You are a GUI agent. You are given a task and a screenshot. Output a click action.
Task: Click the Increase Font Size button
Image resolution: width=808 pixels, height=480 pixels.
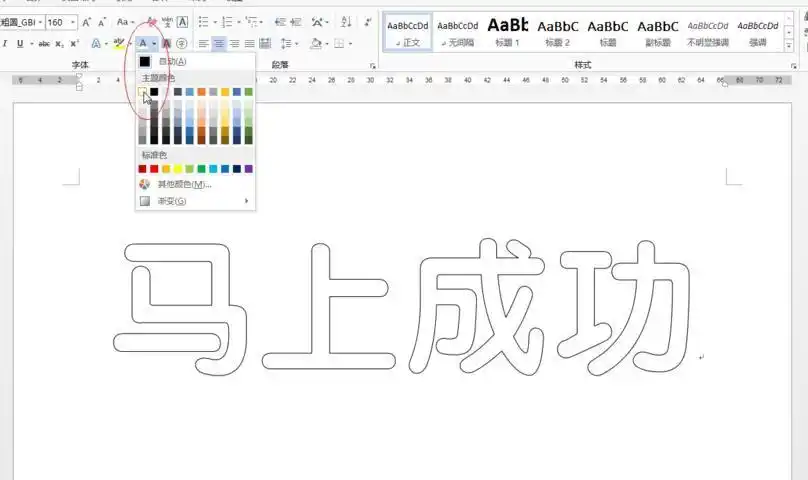click(87, 22)
